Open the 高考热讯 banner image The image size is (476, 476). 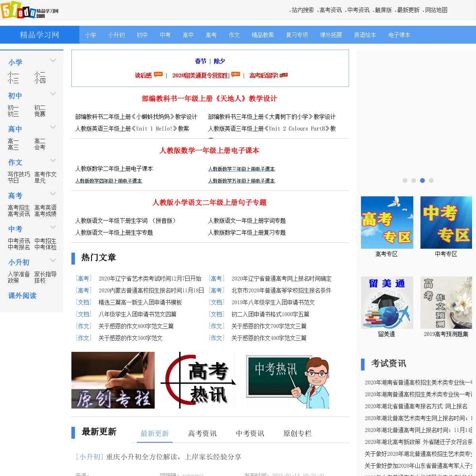pyautogui.click(x=198, y=380)
